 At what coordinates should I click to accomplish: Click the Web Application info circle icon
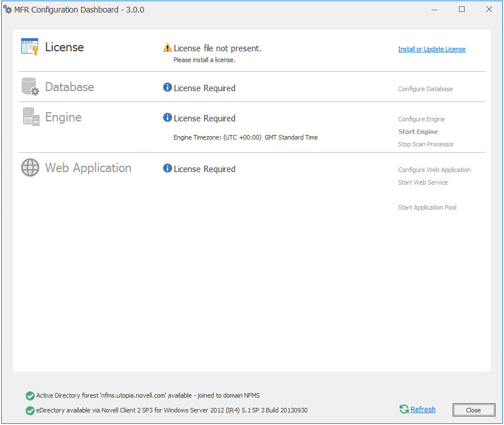pyautogui.click(x=168, y=169)
